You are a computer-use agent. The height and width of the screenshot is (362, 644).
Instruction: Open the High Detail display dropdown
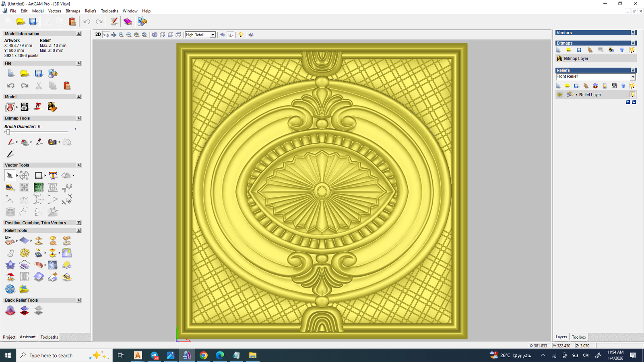point(212,35)
